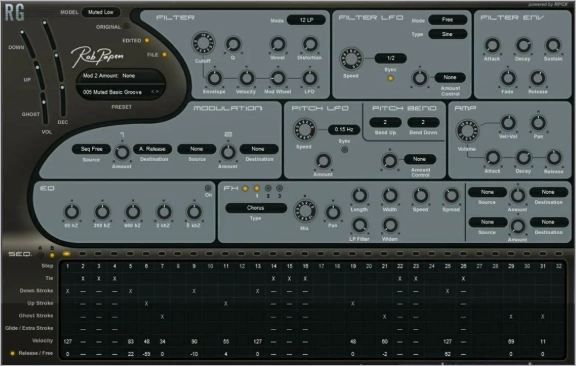Select the FILE preset state LED
The height and width of the screenshot is (366, 576).
(x=164, y=55)
